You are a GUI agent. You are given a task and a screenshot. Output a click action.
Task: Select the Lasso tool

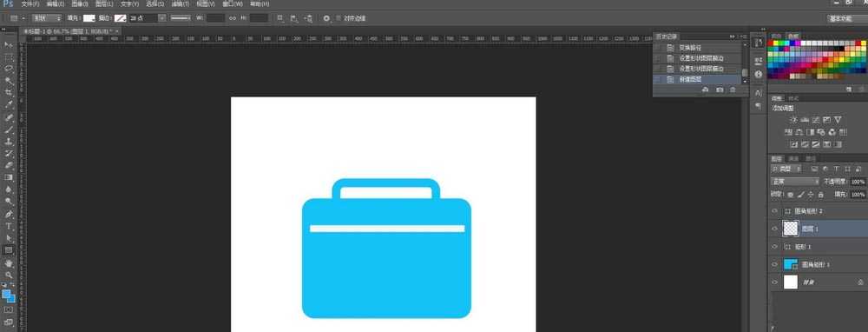[x=9, y=69]
